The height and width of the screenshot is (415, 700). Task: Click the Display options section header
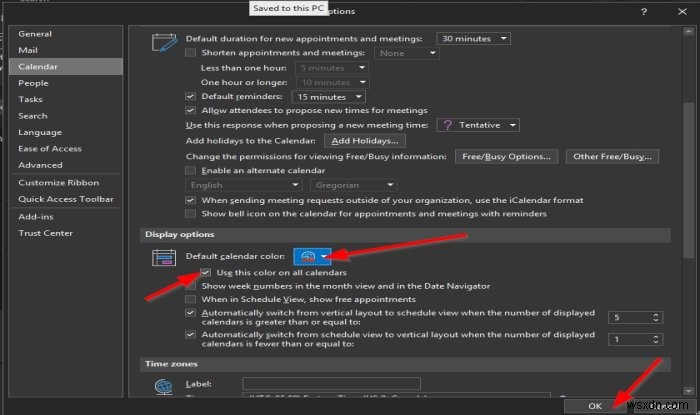click(405, 235)
